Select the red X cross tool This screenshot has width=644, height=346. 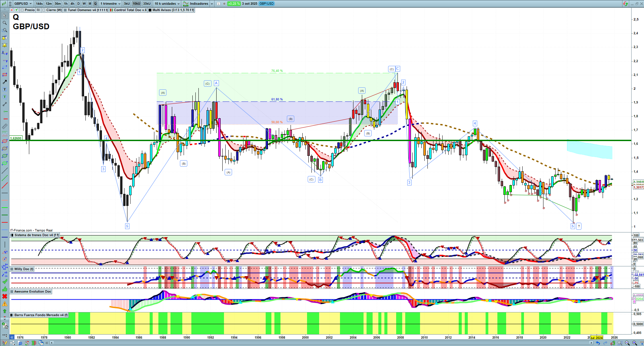coord(5,296)
